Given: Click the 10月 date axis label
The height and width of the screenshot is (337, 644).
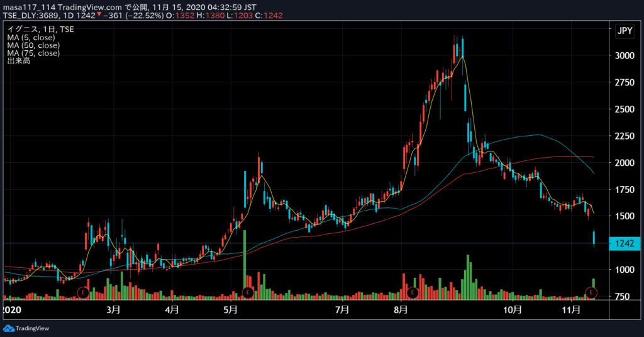Looking at the screenshot, I should pyautogui.click(x=512, y=309).
